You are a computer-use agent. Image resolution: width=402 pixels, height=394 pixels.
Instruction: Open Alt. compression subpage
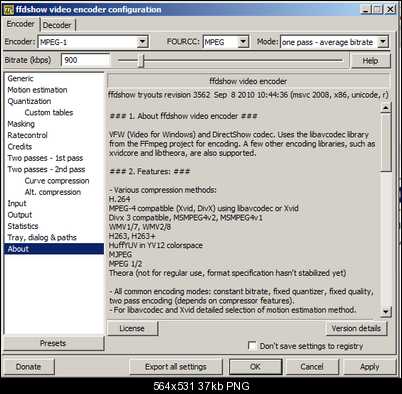pos(53,192)
